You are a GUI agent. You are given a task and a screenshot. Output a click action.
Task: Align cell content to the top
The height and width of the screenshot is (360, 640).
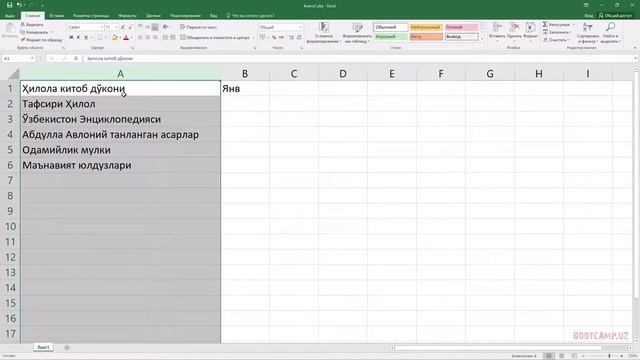pyautogui.click(x=140, y=27)
